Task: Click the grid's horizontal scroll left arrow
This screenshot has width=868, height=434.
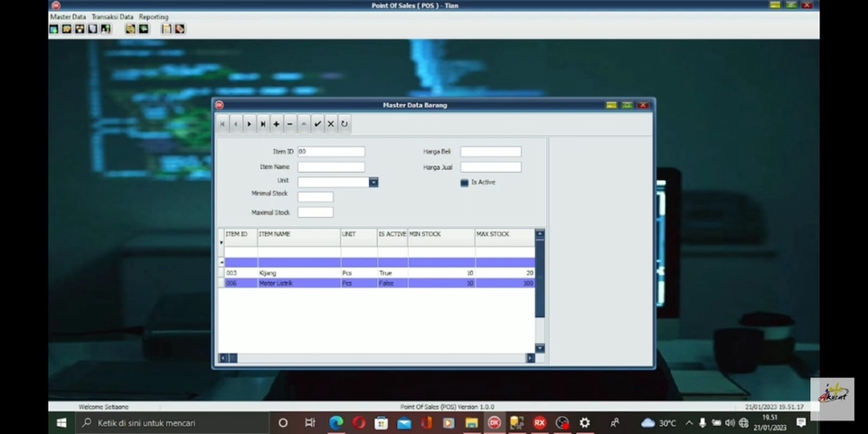Action: coord(223,358)
